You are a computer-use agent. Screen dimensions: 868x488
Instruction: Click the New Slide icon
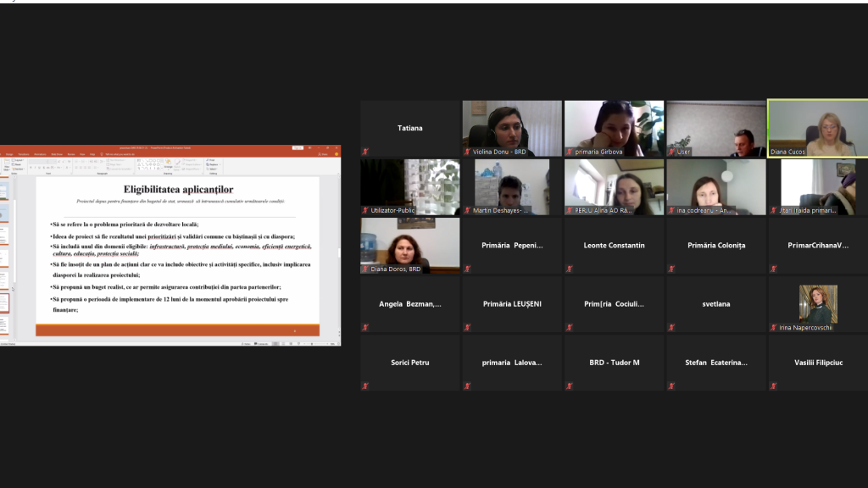[x=7, y=165]
